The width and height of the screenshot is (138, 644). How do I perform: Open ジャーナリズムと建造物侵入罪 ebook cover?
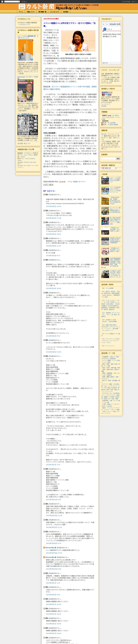point(26,50)
